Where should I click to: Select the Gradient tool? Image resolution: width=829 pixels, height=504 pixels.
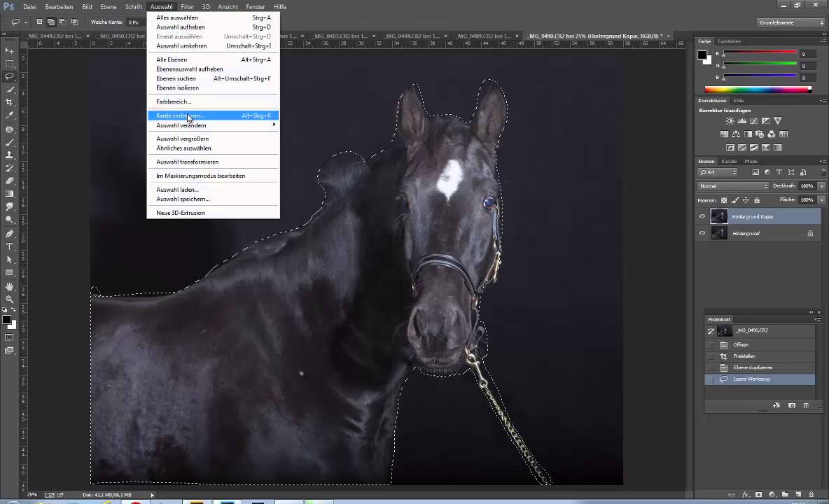click(x=10, y=194)
